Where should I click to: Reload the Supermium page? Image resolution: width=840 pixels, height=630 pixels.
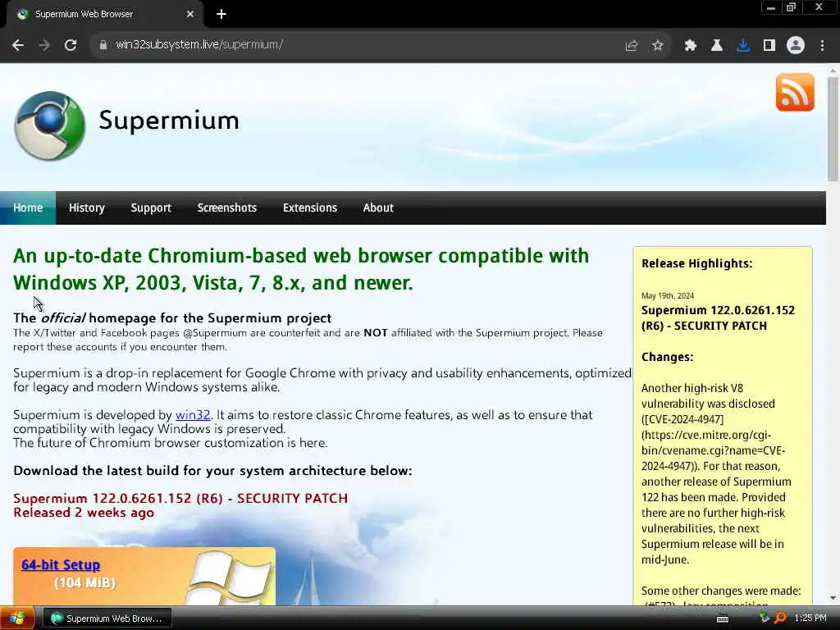[x=71, y=45]
